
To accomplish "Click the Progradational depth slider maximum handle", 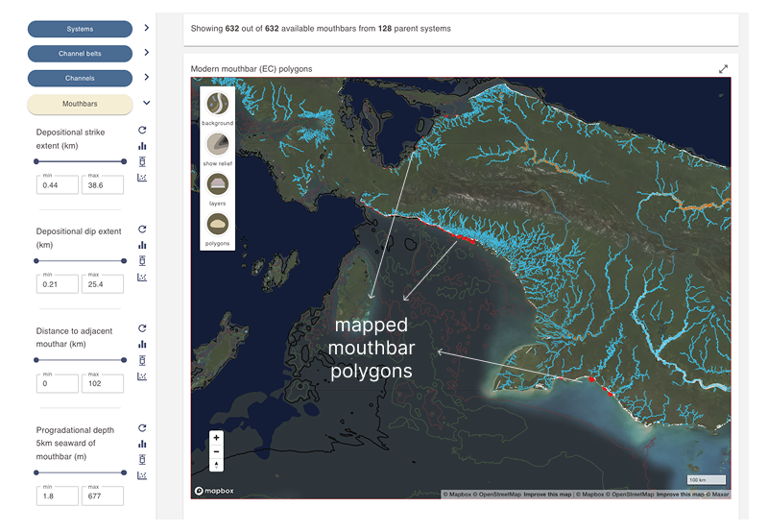I will pos(124,472).
